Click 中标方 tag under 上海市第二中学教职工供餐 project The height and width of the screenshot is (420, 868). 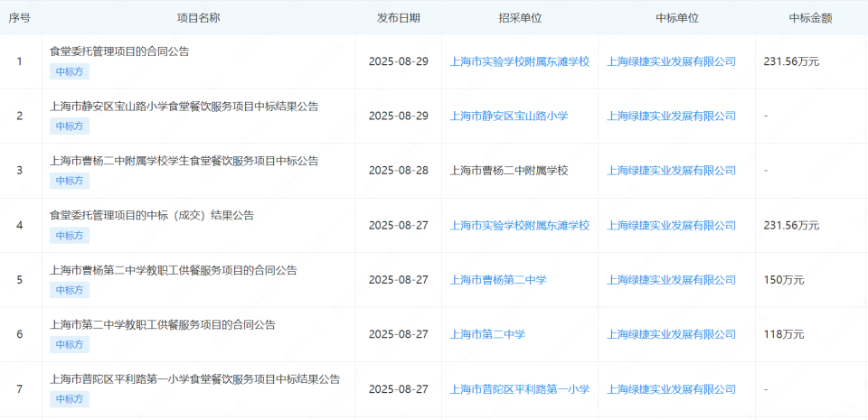(x=70, y=344)
